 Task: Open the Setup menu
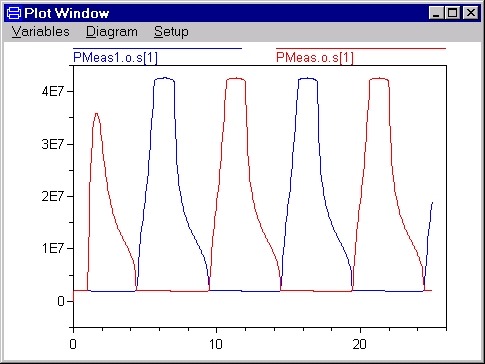tap(171, 32)
